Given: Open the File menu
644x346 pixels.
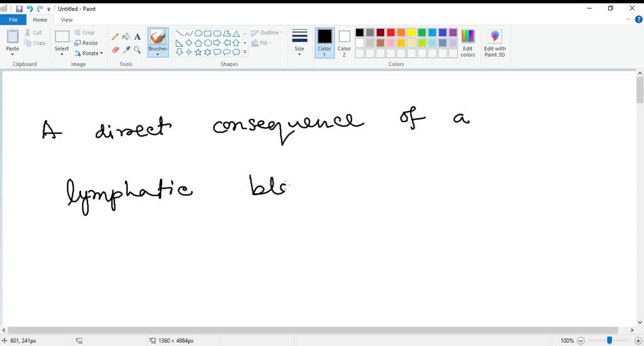Looking at the screenshot, I should [x=13, y=20].
